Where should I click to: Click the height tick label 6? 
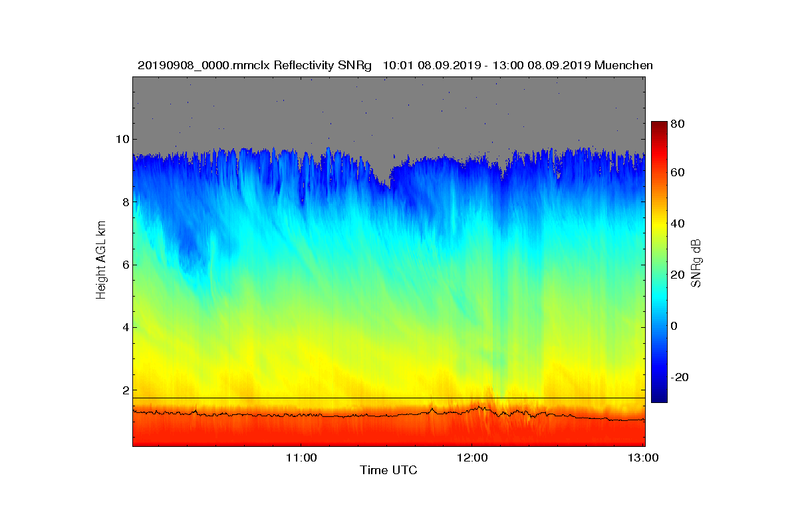click(124, 265)
